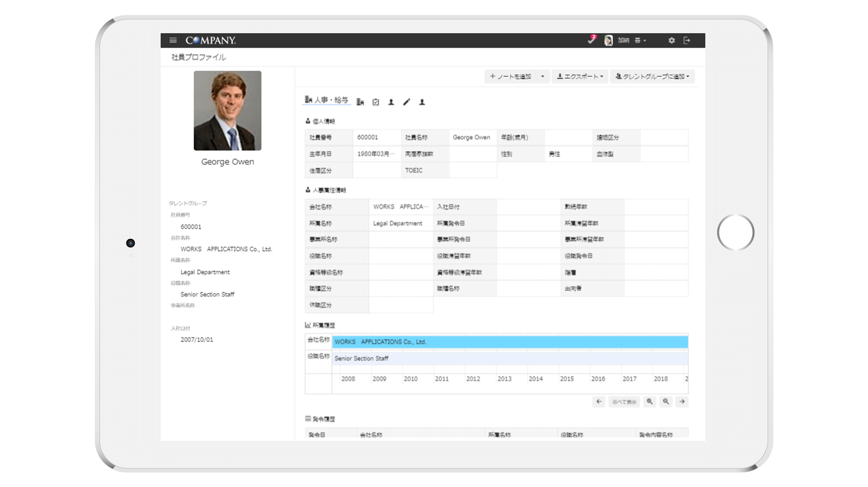Click the birthdate cell 1980年03月
868x487 pixels.
(377, 154)
